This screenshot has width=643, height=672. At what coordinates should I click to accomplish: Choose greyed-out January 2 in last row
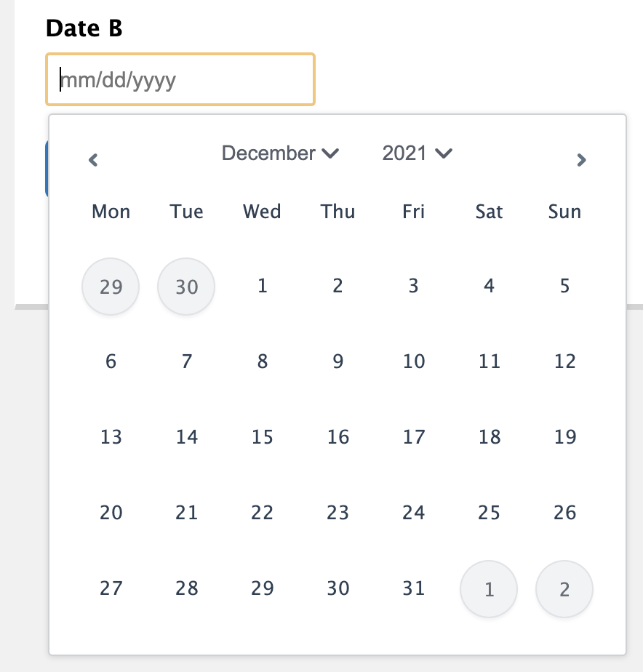point(564,589)
